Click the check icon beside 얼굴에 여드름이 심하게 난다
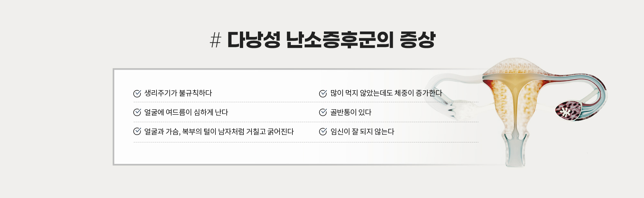This screenshot has height=198, width=644. [x=137, y=112]
